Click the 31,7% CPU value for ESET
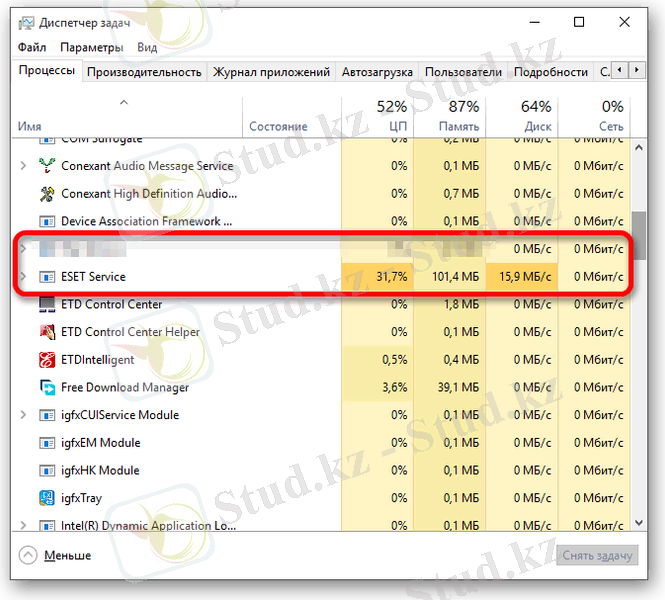Screen dimensions: 665x600 pyautogui.click(x=391, y=277)
